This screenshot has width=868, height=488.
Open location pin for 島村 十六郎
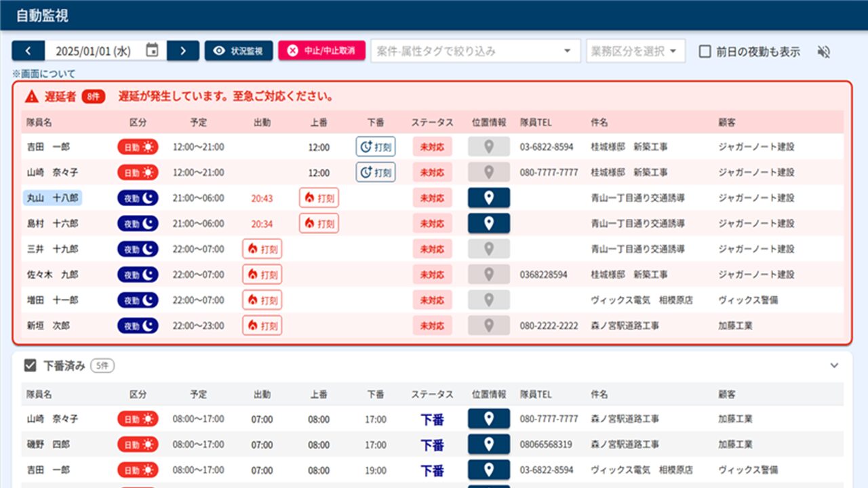click(x=489, y=223)
